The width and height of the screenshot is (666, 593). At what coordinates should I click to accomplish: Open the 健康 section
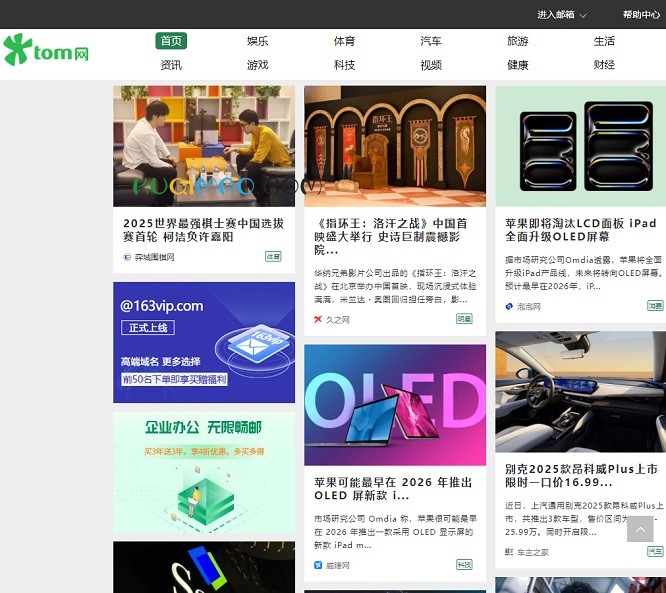click(517, 65)
